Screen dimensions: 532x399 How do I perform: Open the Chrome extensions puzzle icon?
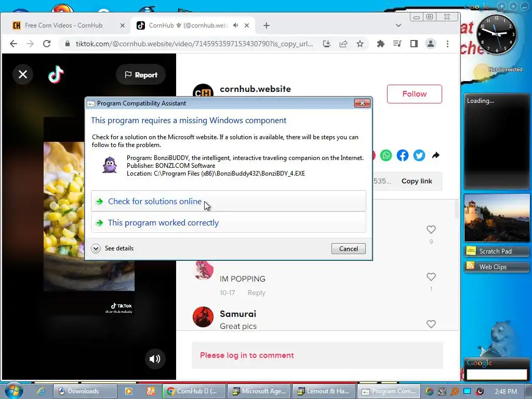click(x=381, y=44)
